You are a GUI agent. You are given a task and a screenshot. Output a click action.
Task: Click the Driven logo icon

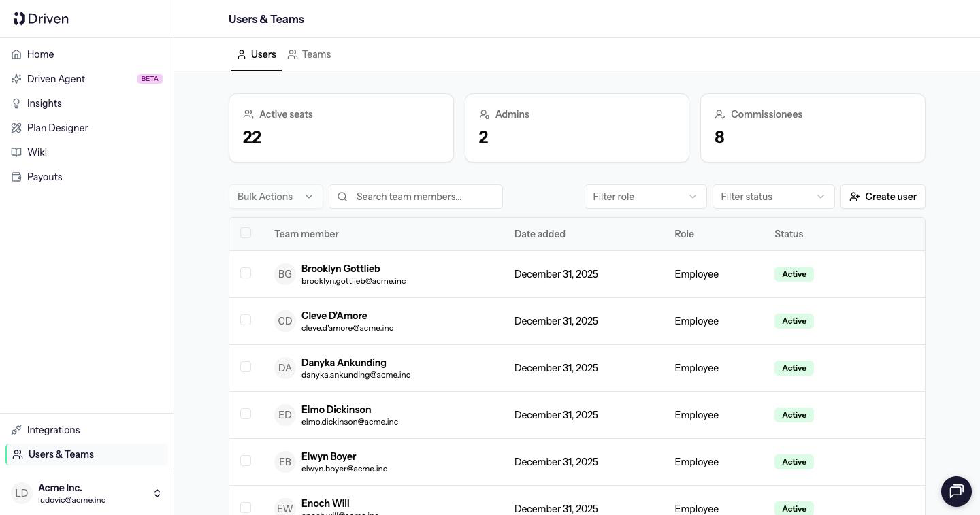click(x=19, y=18)
